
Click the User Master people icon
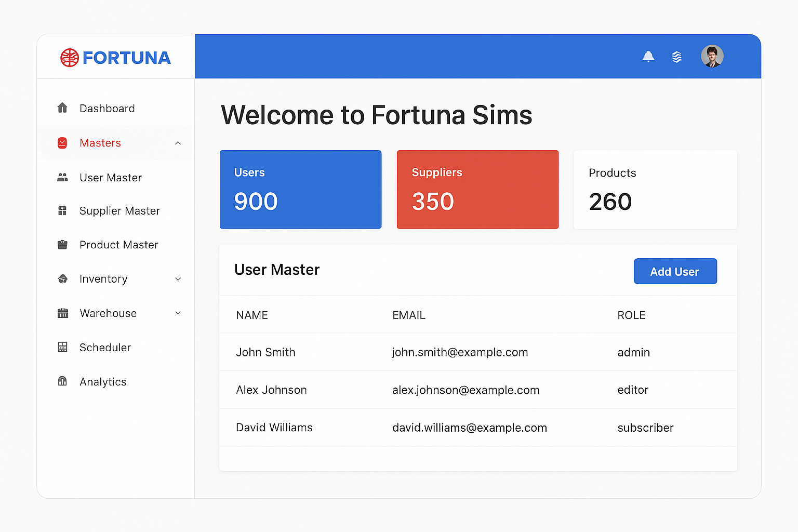[x=62, y=178]
